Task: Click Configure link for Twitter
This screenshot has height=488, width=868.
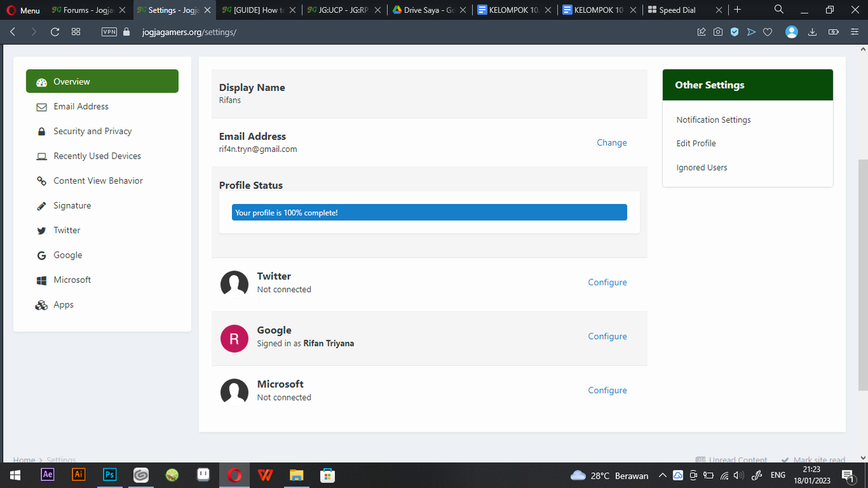Action: (608, 282)
